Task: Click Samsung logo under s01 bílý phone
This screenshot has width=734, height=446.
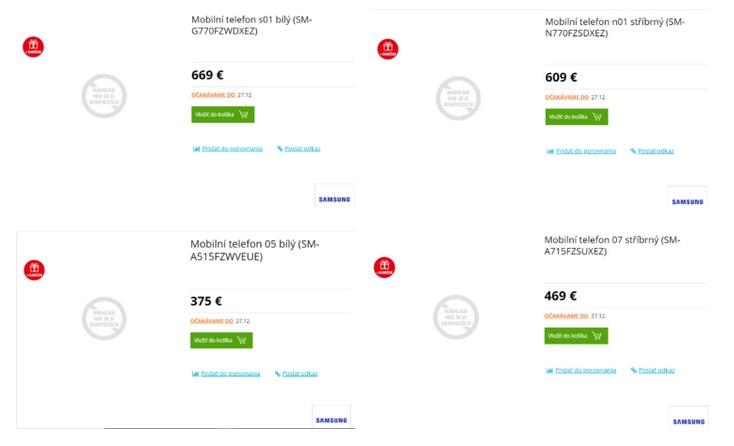Action: pyautogui.click(x=334, y=198)
